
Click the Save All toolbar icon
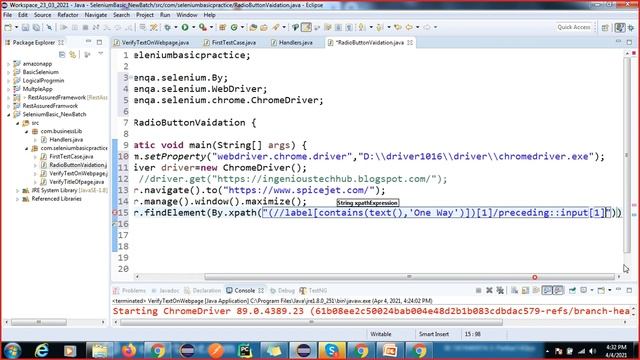pos(36,27)
